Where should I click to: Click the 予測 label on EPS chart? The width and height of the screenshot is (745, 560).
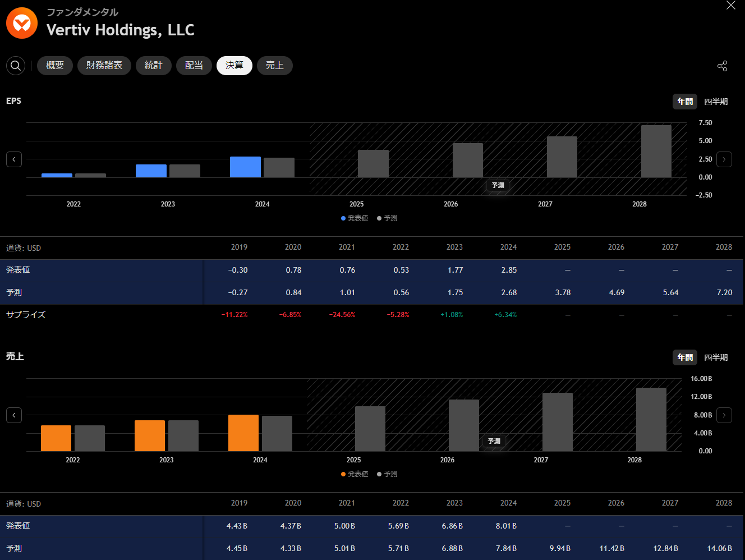click(498, 185)
